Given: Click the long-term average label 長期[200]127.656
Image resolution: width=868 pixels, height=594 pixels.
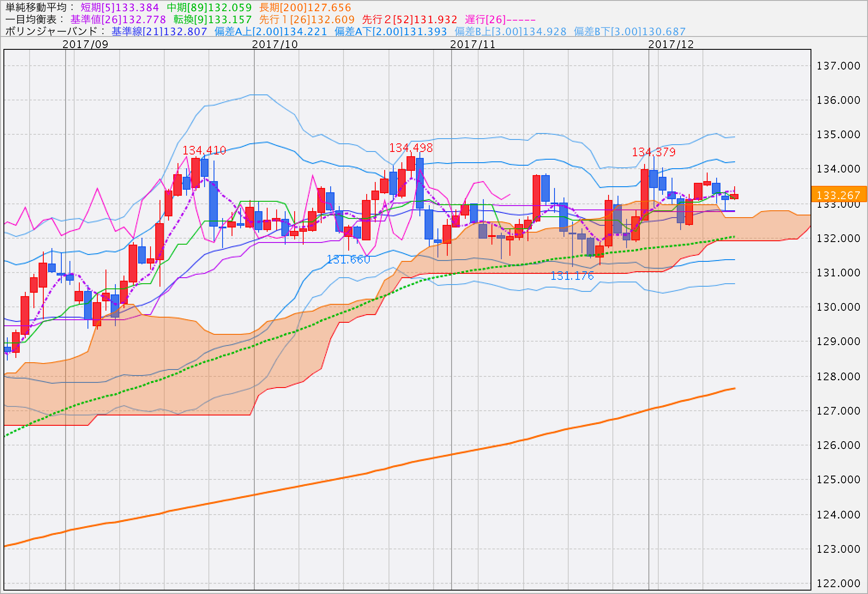Looking at the screenshot, I should click(305, 7).
